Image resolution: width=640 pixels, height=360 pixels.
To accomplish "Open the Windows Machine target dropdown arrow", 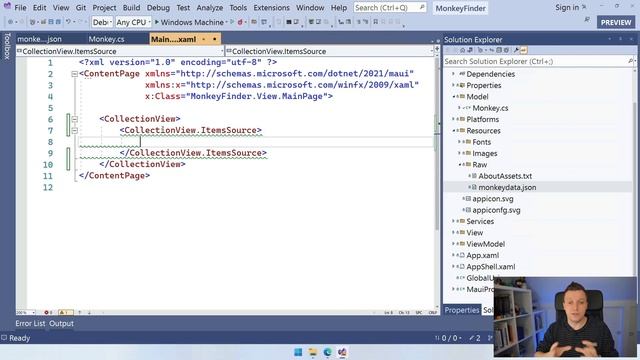I will (226, 22).
